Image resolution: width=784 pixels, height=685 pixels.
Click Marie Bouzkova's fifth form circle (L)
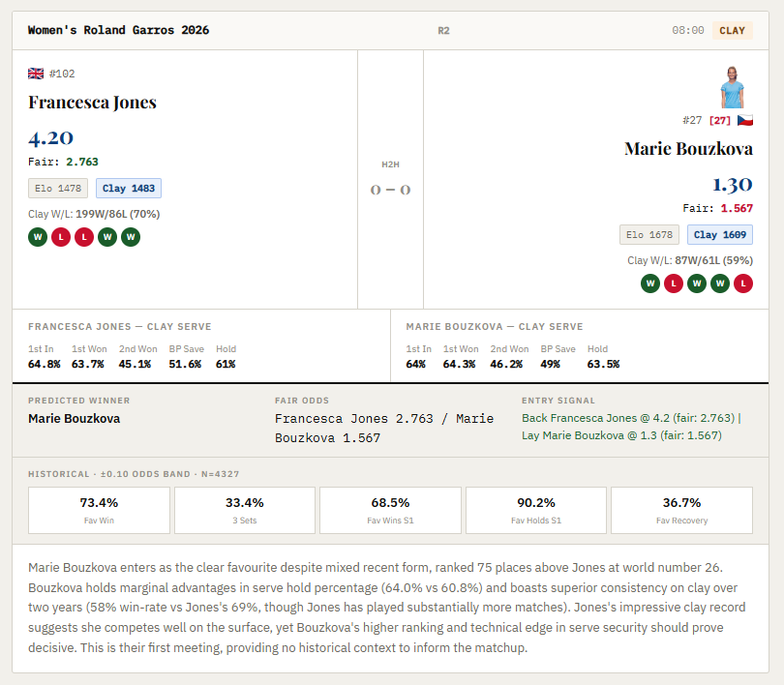743,283
